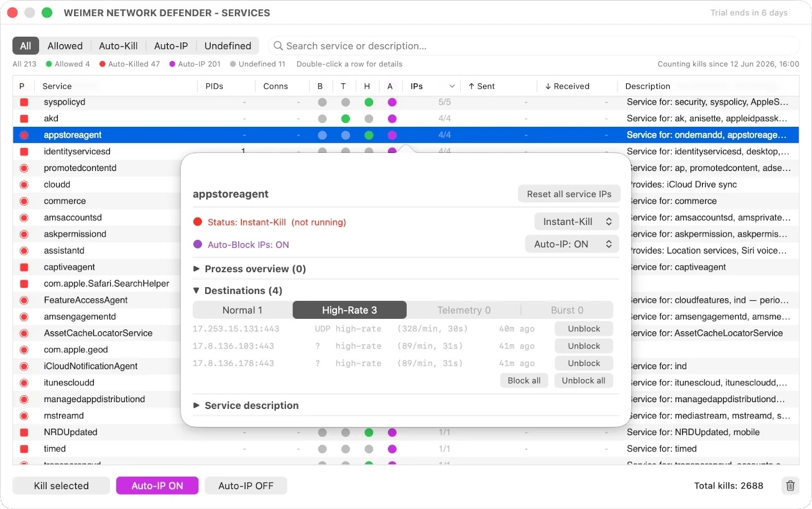
Task: Click the red target icon for mstreamd
Action: pos(24,416)
